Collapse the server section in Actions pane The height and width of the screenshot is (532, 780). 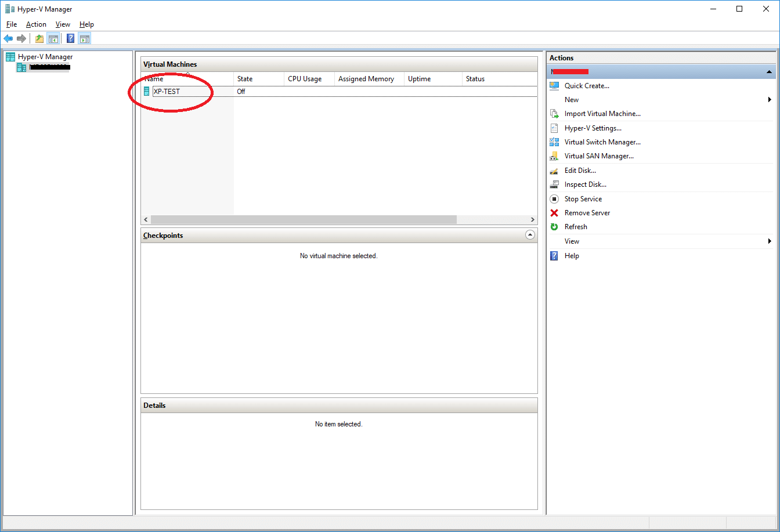point(769,71)
